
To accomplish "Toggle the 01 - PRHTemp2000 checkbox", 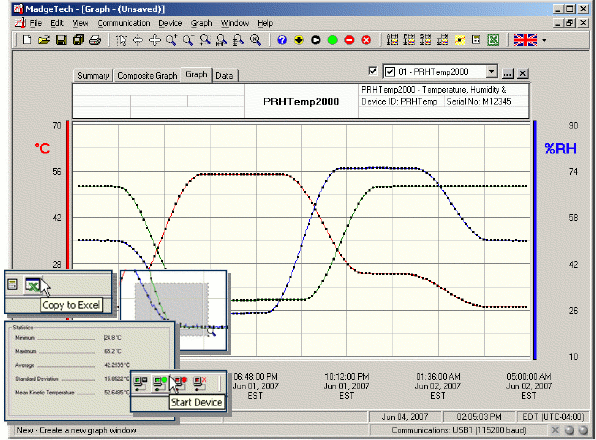I will 390,72.
